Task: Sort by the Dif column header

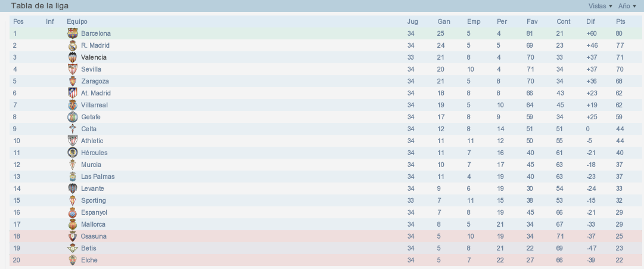Action: [x=590, y=21]
